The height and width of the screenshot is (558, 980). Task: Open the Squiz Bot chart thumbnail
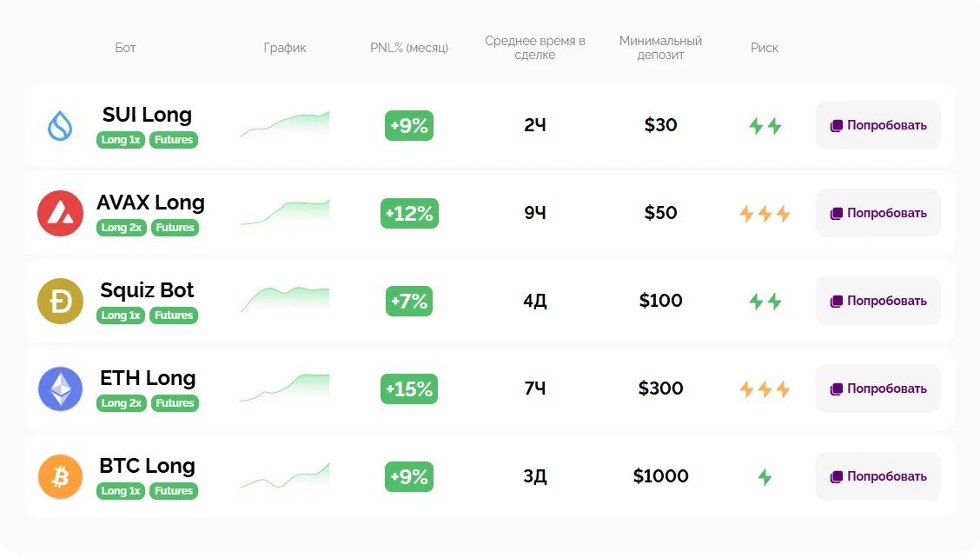[285, 300]
